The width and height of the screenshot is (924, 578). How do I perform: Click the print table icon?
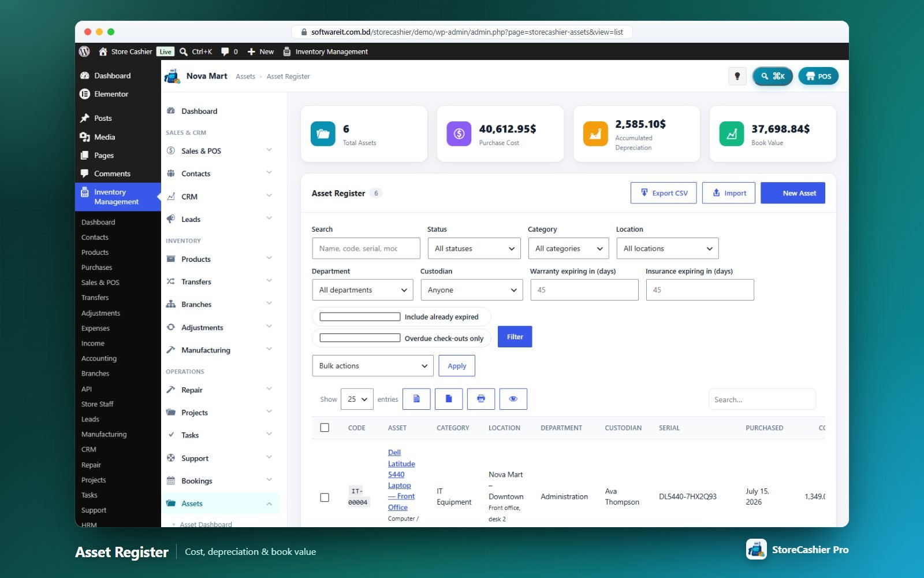click(x=481, y=399)
